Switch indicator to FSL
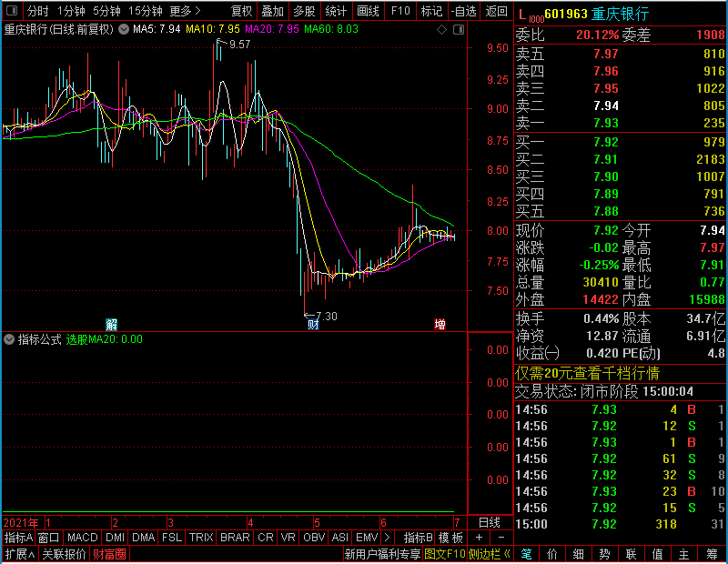The height and width of the screenshot is (564, 728). coord(172,538)
